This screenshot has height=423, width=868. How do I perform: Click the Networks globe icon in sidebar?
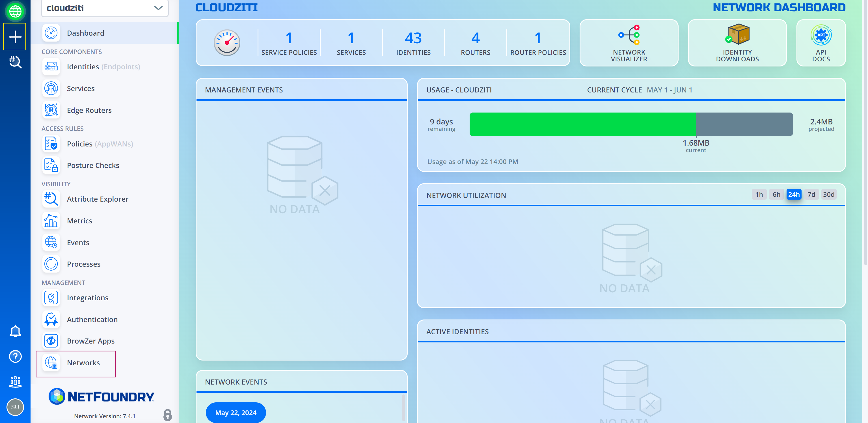pyautogui.click(x=51, y=363)
